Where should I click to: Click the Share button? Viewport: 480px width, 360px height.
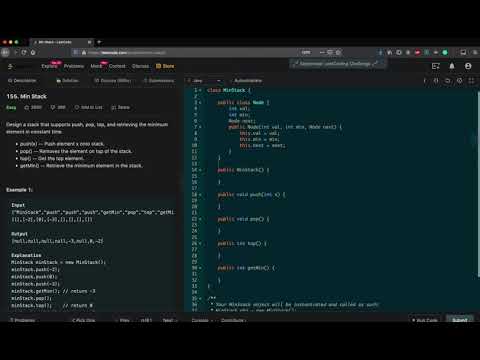pos(120,107)
